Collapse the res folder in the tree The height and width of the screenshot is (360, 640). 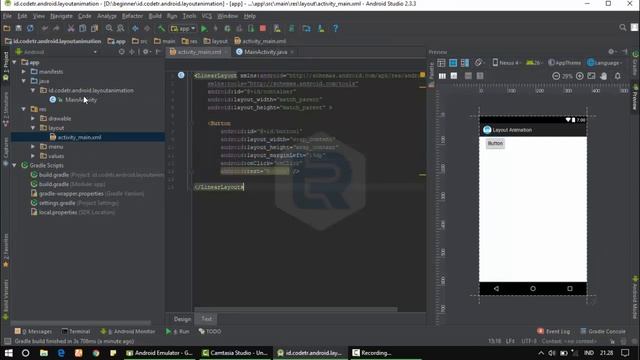click(x=24, y=109)
